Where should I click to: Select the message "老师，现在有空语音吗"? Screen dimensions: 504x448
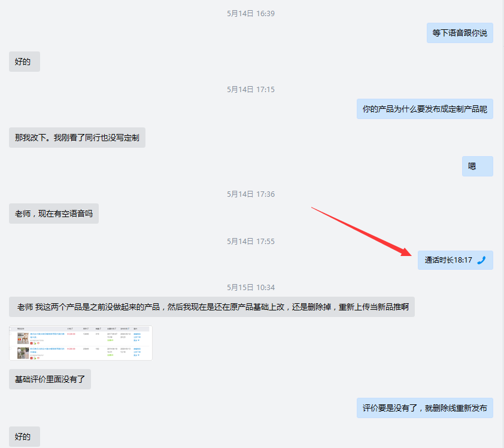(54, 214)
